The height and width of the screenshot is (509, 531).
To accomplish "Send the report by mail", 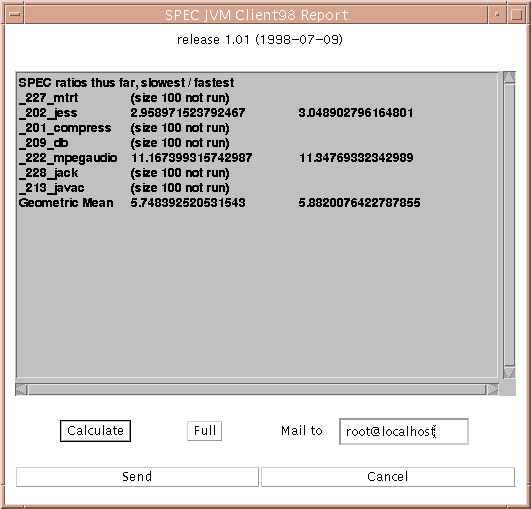I will coord(137,477).
